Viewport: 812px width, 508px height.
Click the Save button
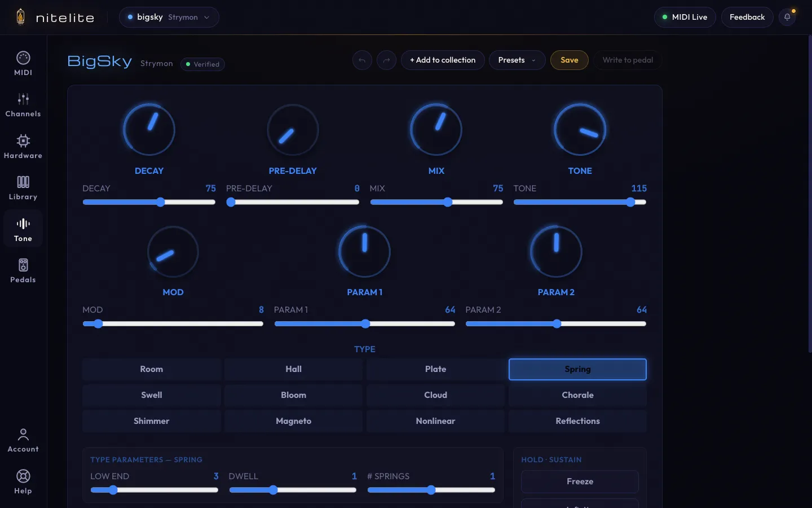tap(569, 60)
